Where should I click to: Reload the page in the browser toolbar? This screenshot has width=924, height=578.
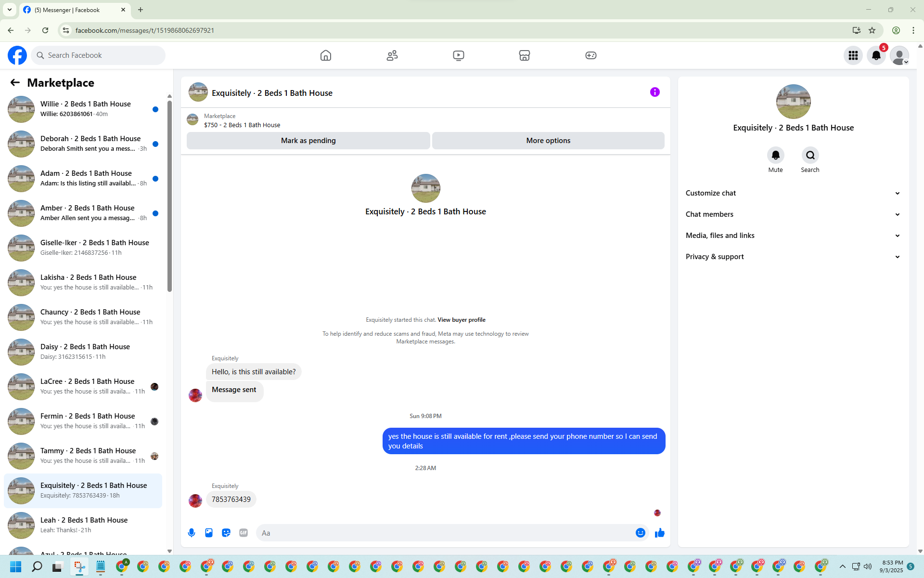click(45, 30)
